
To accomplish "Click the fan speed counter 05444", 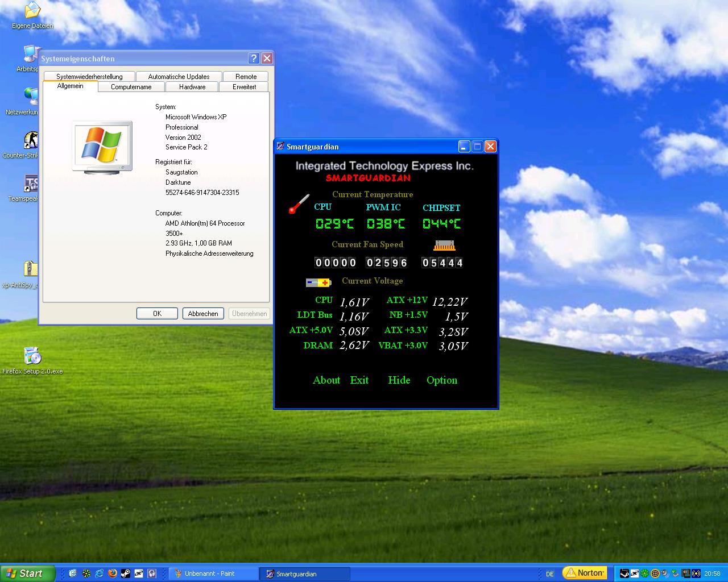I will click(x=442, y=263).
